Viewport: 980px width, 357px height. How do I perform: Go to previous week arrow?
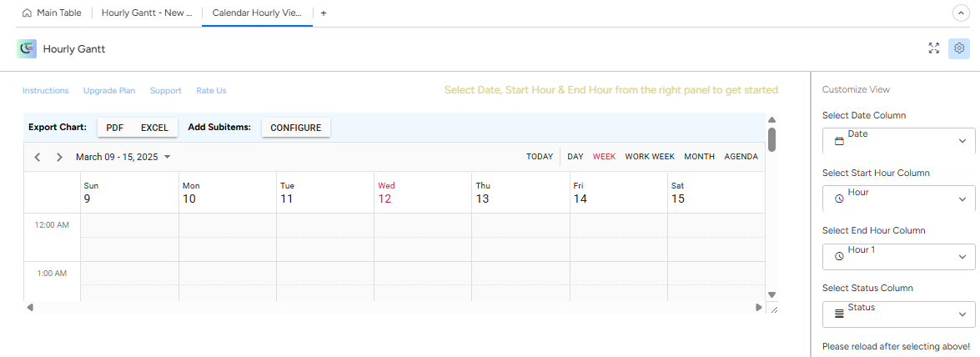38,157
